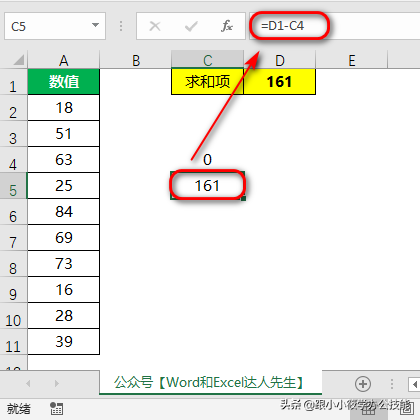Select column D header

tap(280, 60)
